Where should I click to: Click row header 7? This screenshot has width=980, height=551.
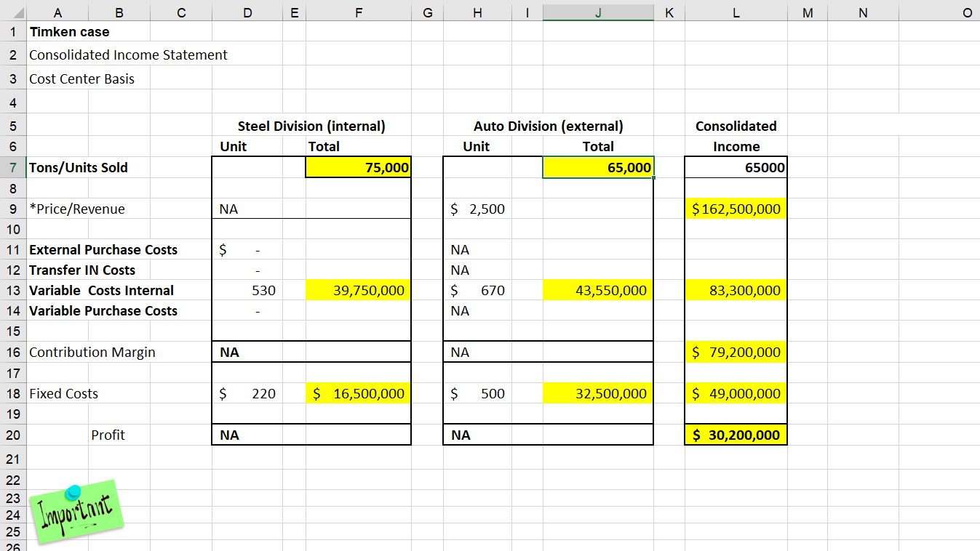[12, 167]
